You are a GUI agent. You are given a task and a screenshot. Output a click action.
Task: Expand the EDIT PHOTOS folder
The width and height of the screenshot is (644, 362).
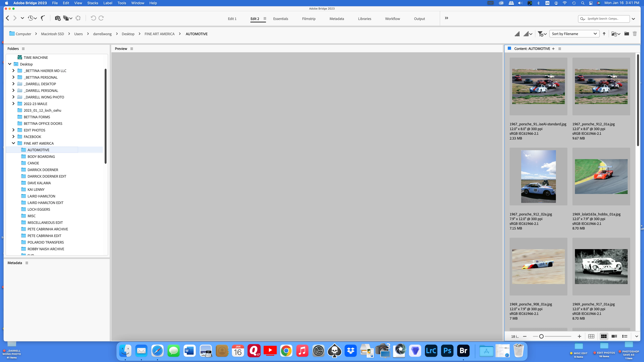click(13, 130)
